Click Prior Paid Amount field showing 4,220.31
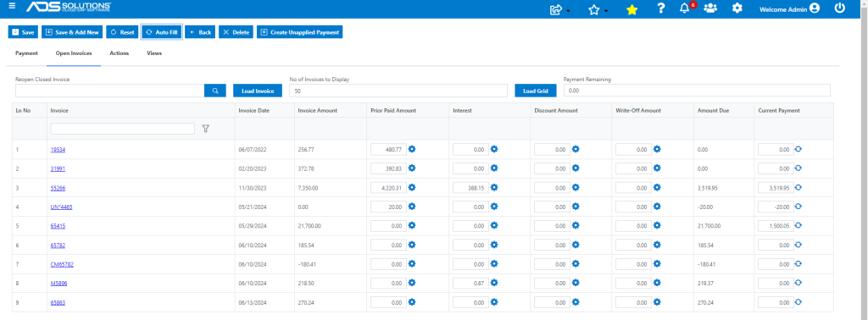Image resolution: width=868 pixels, height=320 pixels. pos(388,187)
